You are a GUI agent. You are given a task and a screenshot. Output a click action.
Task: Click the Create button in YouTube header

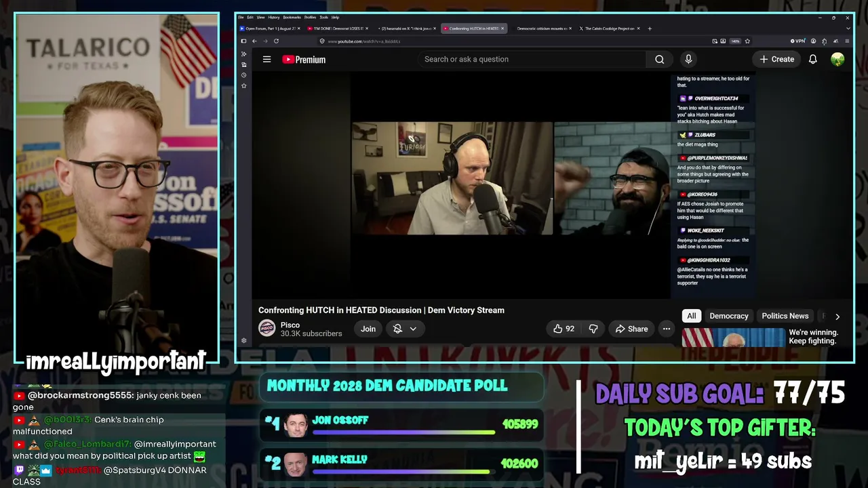(776, 60)
